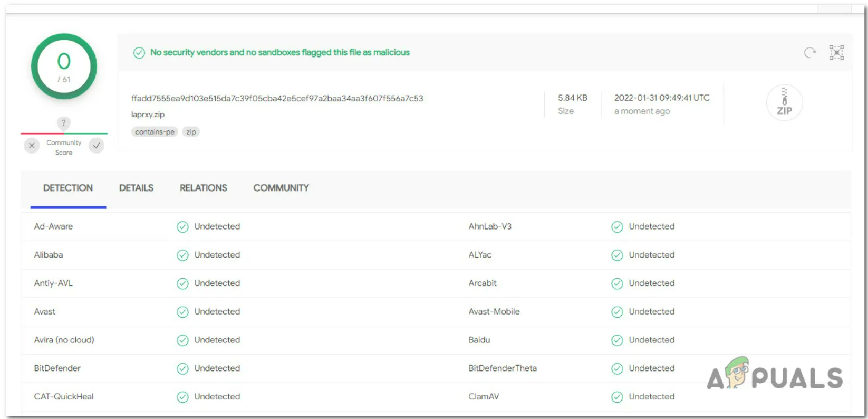The image size is (868, 419).
Task: Click the SHA-256 file hash text
Action: [277, 98]
